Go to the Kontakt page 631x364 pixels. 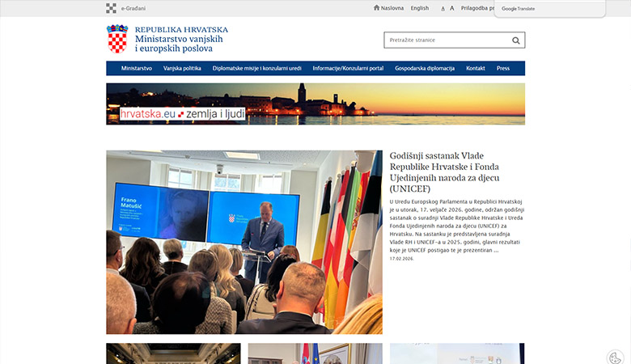(x=476, y=69)
